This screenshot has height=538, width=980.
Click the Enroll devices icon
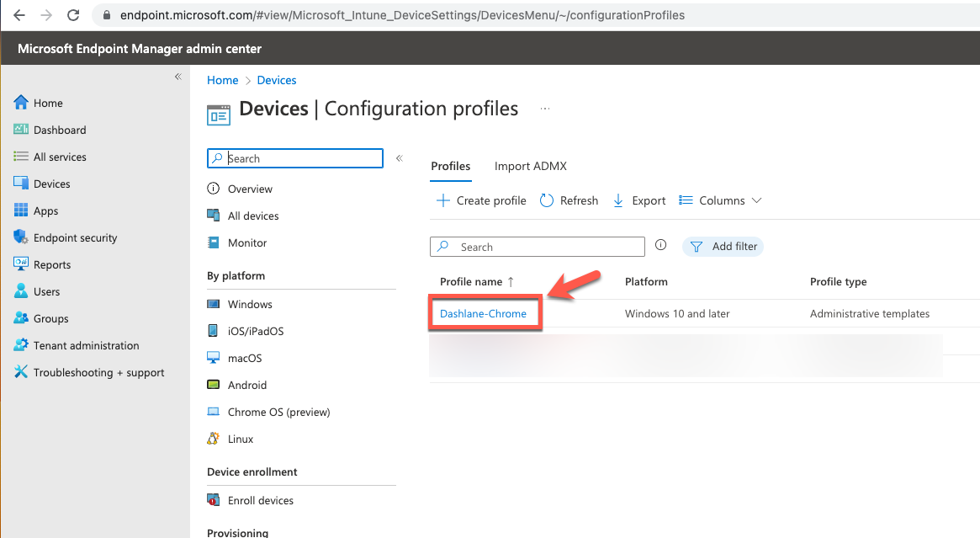click(x=213, y=499)
